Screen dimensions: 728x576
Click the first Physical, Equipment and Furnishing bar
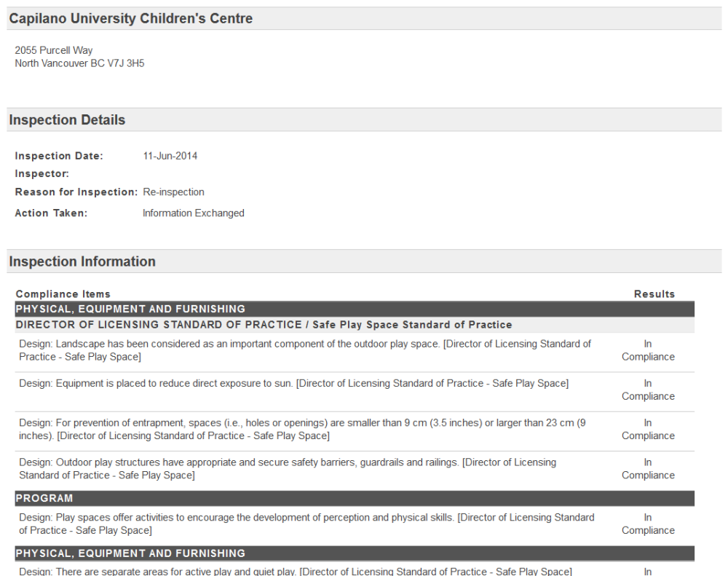pyautogui.click(x=131, y=309)
